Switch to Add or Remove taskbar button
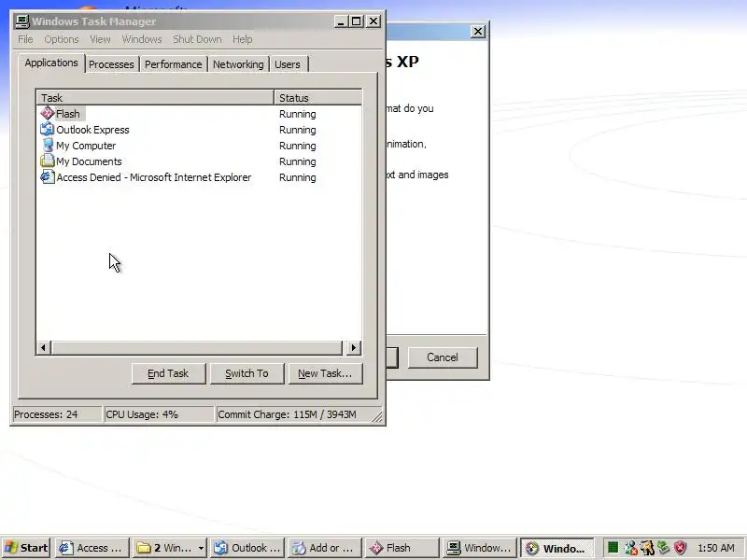The width and height of the screenshot is (747, 560). [324, 548]
